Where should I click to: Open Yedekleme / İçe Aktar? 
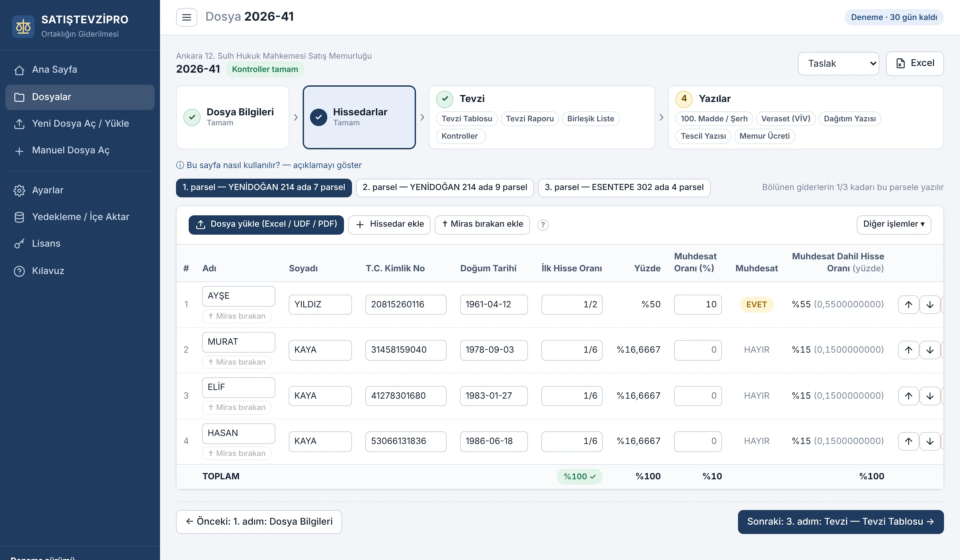(80, 217)
